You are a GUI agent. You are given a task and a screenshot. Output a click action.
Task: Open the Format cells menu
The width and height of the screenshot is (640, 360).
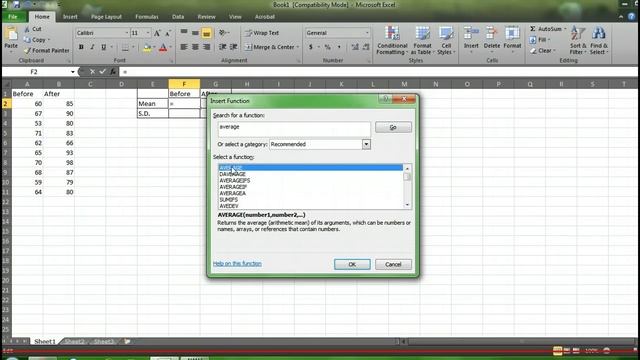[x=512, y=39]
